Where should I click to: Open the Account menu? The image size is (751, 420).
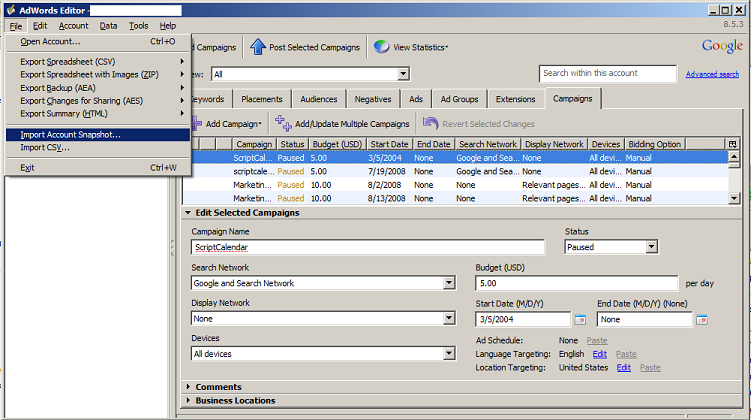73,26
